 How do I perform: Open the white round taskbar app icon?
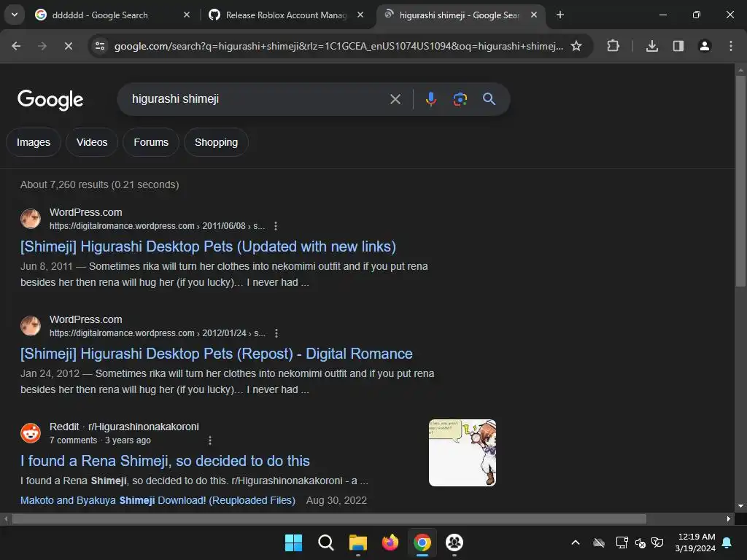pos(454,542)
